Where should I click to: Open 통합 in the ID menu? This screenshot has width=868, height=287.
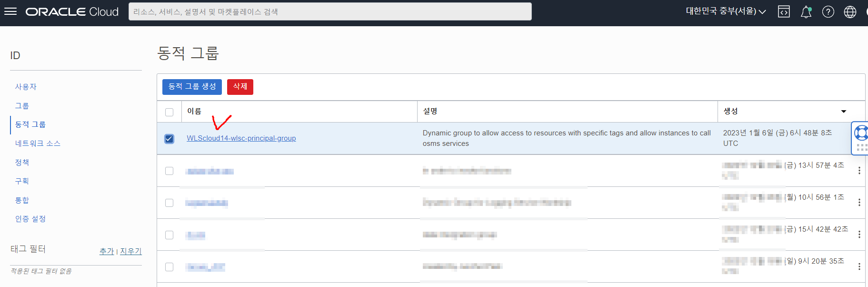click(22, 200)
